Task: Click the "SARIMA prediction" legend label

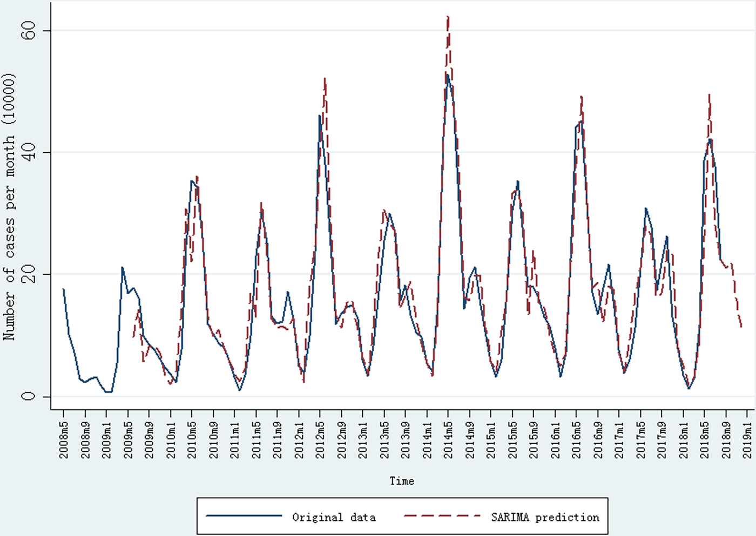Action: pyautogui.click(x=545, y=517)
